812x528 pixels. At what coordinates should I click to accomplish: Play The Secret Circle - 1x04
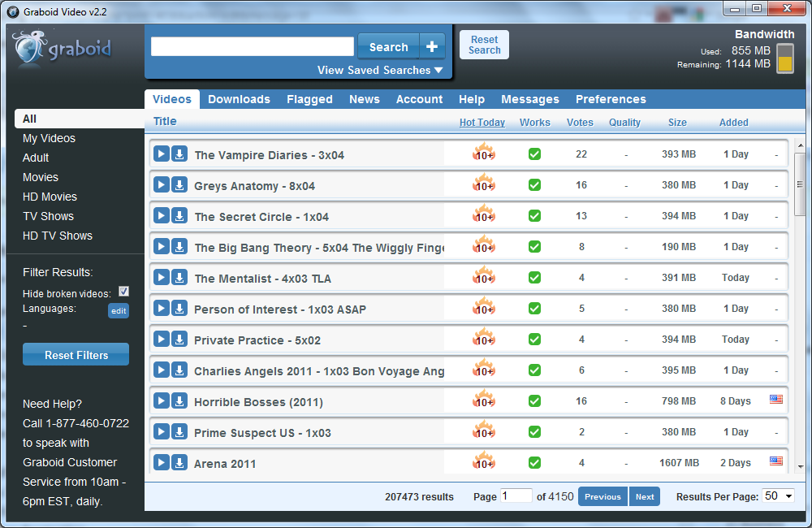click(x=162, y=215)
